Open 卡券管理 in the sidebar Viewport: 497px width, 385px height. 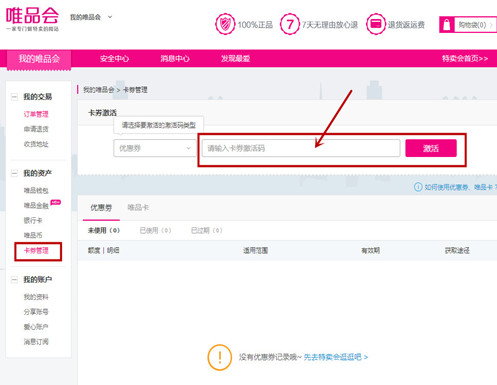pyautogui.click(x=36, y=251)
